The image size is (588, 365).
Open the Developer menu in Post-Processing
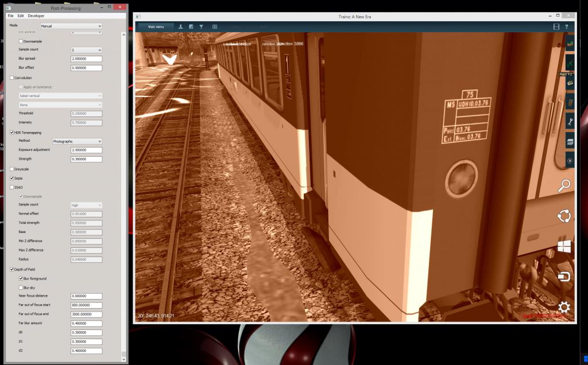36,15
